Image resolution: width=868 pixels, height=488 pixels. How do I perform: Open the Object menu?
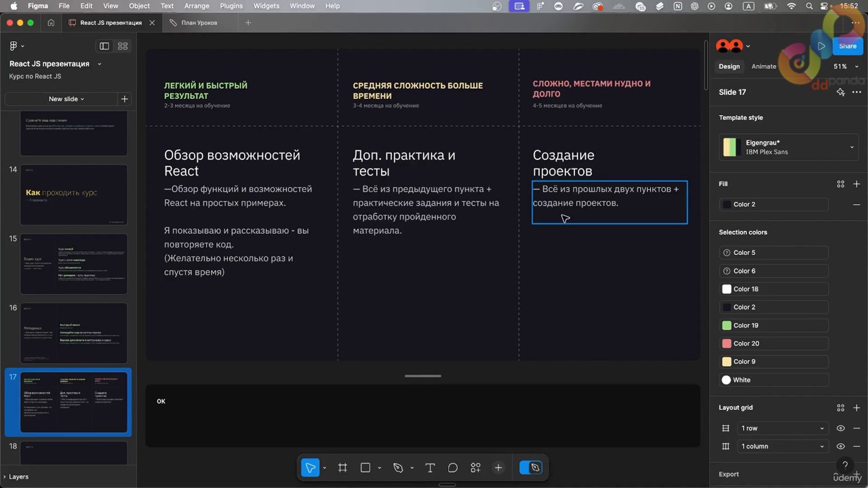(139, 5)
